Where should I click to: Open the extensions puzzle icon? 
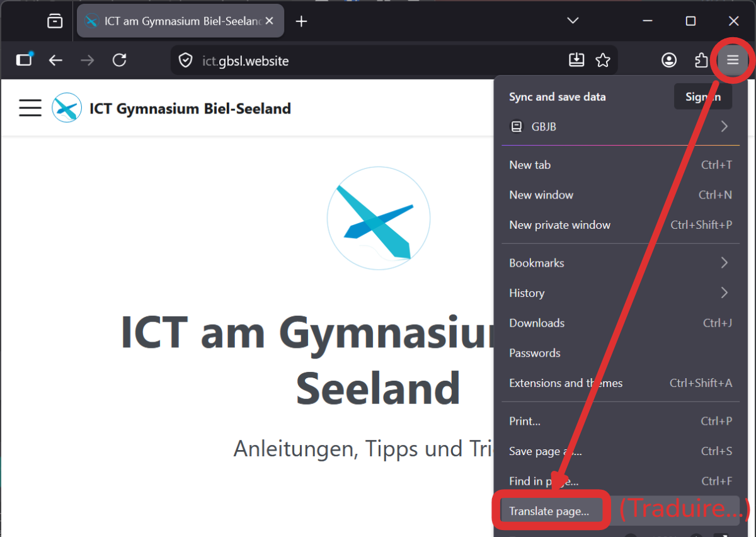tap(701, 60)
